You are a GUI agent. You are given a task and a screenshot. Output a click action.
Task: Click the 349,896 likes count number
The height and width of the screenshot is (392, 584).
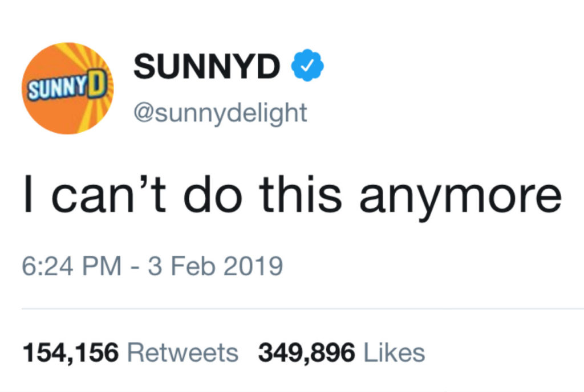point(307,352)
